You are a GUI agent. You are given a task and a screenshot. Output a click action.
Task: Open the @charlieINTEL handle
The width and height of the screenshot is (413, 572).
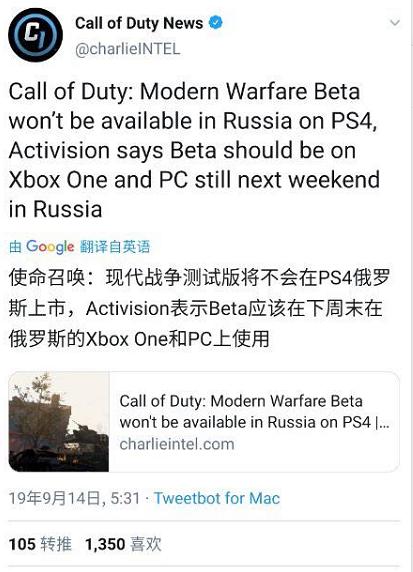pyautogui.click(x=127, y=49)
